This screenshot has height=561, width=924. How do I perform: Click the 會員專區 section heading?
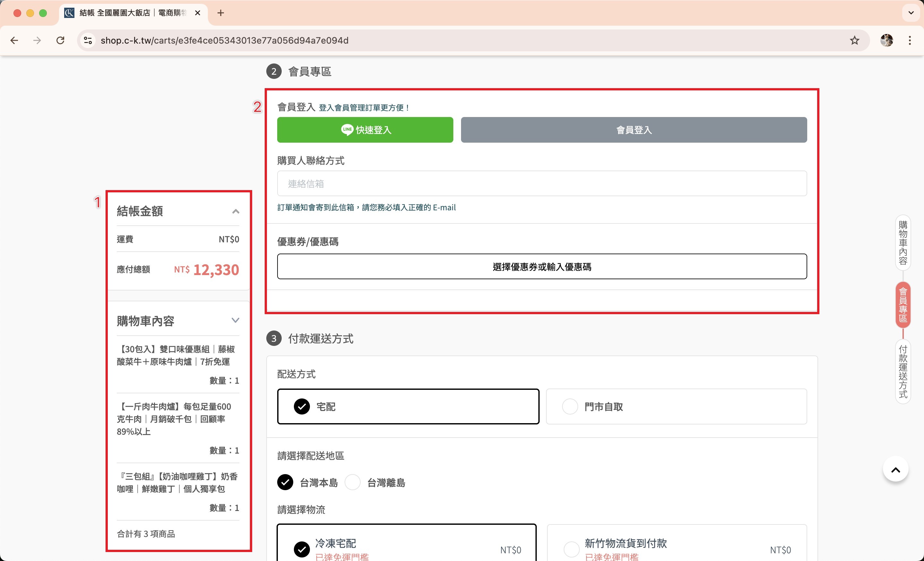(x=309, y=71)
